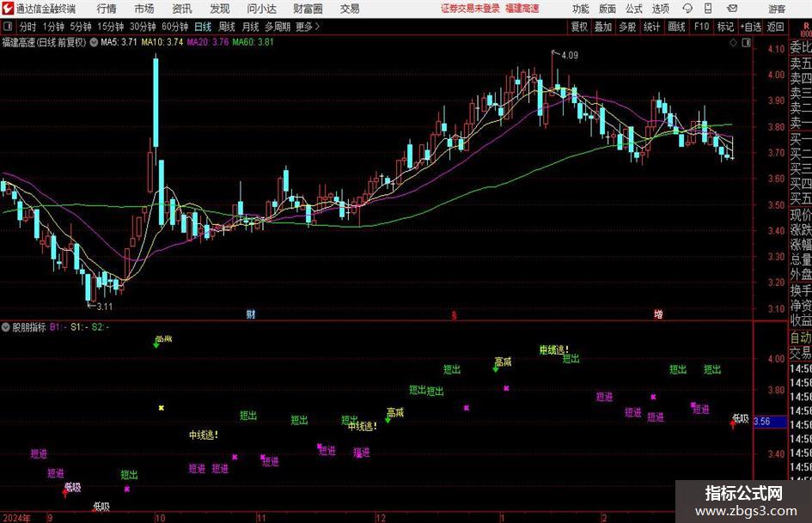Click the green 自动 label in side panel
Viewport: 812px width, 523px height.
[x=801, y=338]
